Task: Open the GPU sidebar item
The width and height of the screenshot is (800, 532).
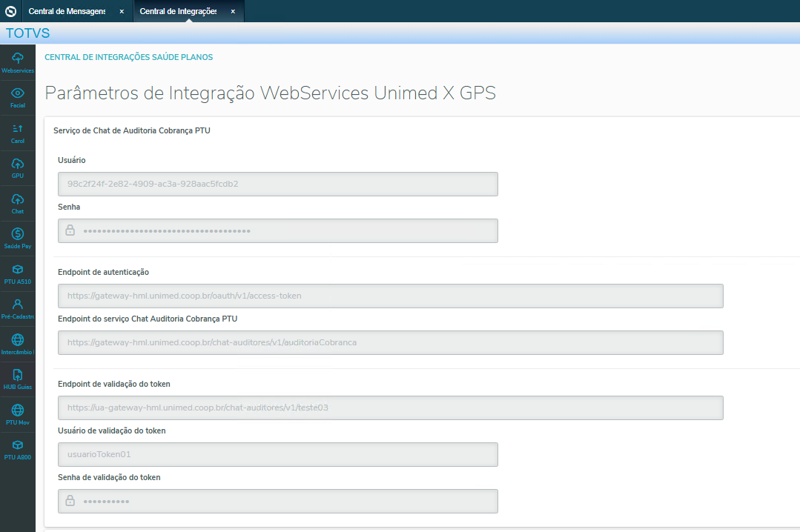Action: [17, 168]
